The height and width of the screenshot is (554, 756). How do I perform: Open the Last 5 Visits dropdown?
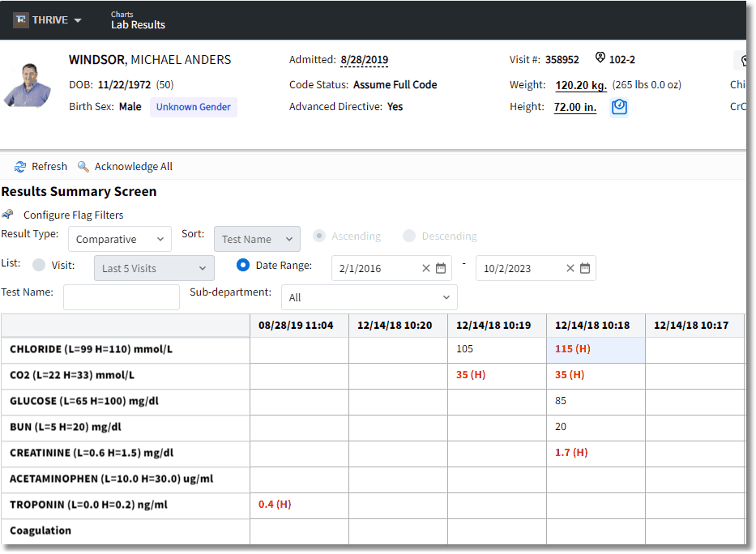tap(154, 268)
